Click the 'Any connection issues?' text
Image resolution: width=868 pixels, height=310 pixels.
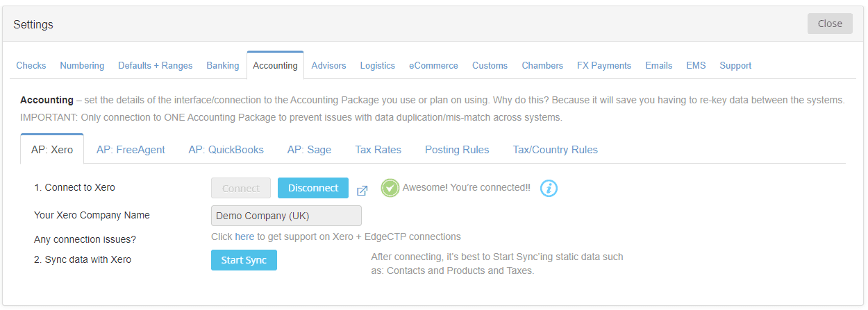click(x=85, y=239)
